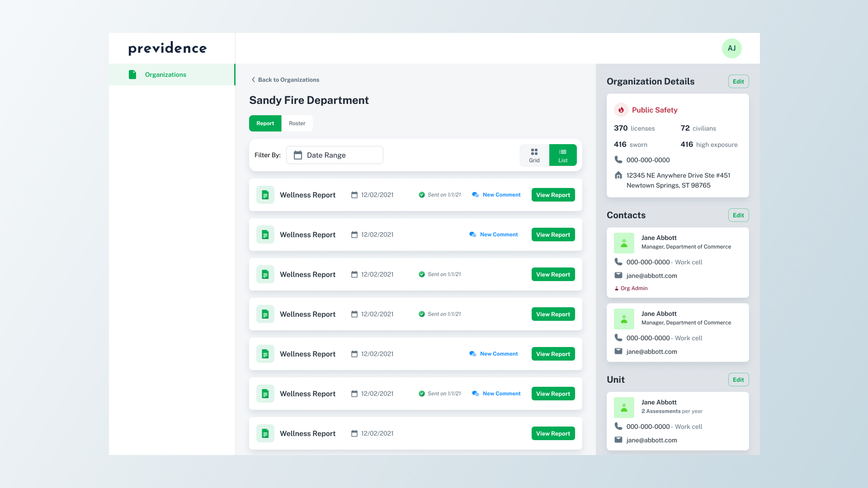Click Edit next to the Unit section
Screen dimensions: 868x488
point(738,380)
